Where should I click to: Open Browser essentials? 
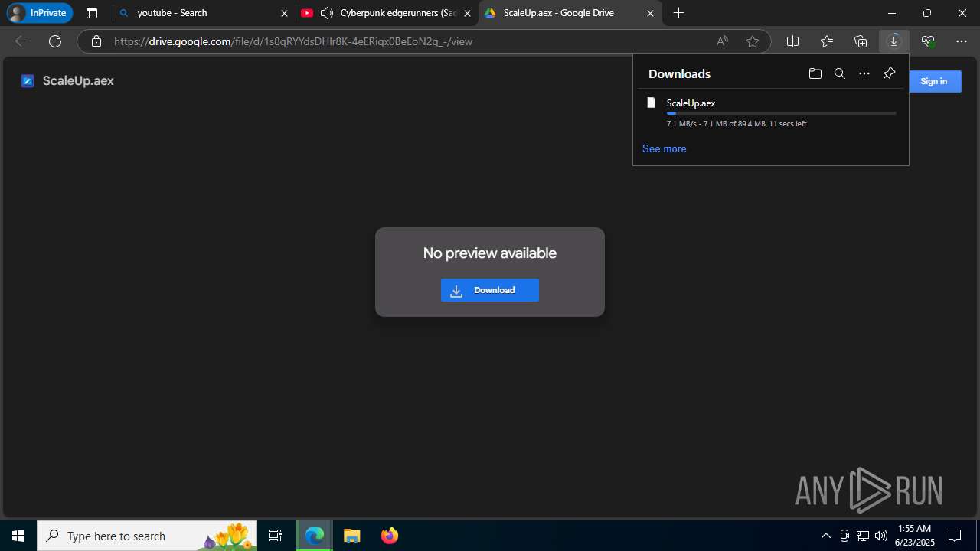[928, 41]
